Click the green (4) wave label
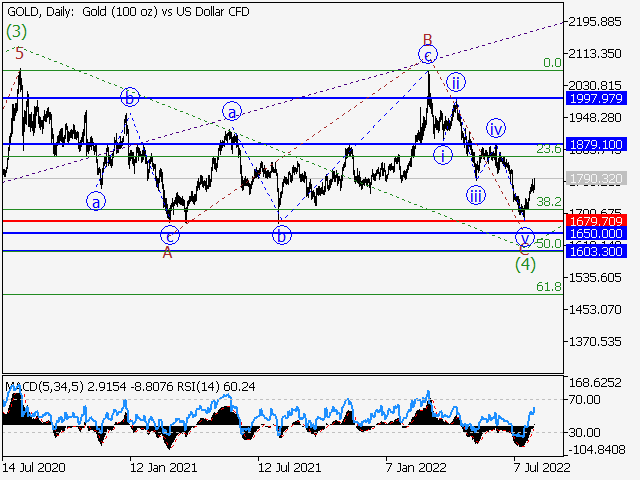The image size is (640, 480). [x=525, y=264]
